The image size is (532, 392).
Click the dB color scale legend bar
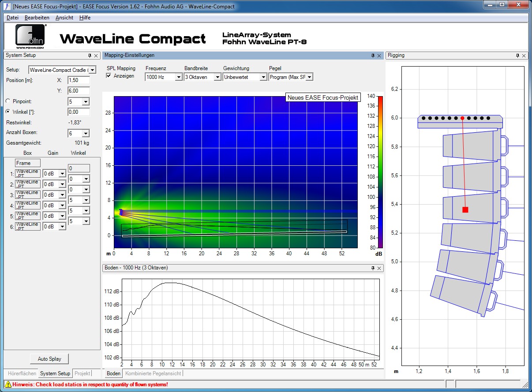point(380,172)
